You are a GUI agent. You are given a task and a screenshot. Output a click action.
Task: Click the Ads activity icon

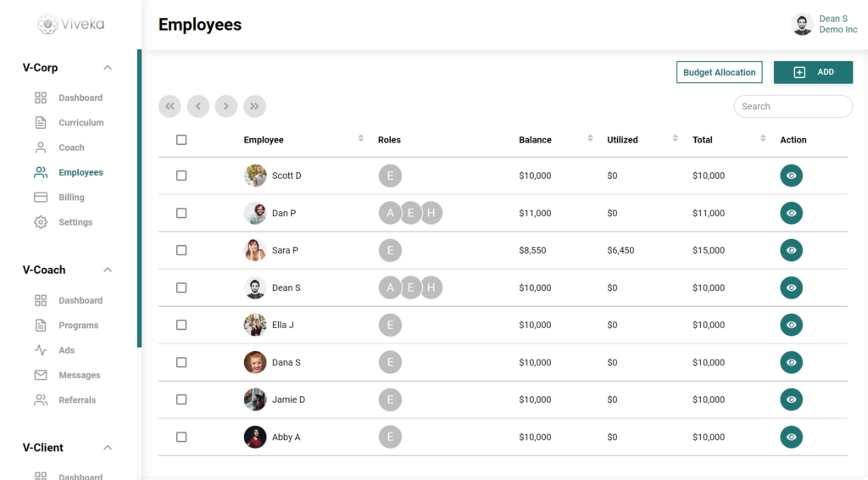click(x=41, y=350)
